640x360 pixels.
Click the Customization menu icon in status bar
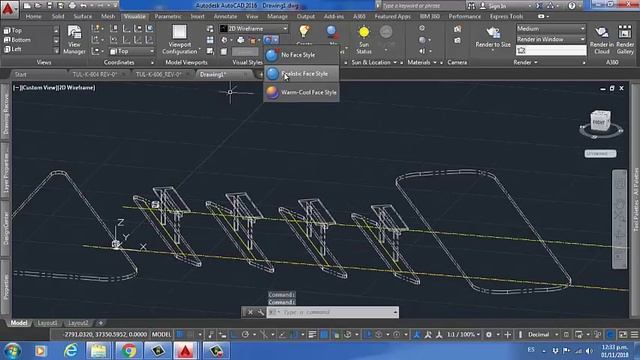[634, 335]
